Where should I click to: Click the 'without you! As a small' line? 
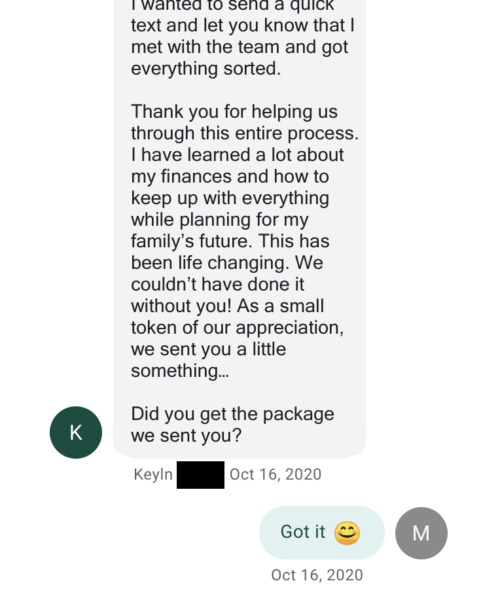pyautogui.click(x=228, y=306)
